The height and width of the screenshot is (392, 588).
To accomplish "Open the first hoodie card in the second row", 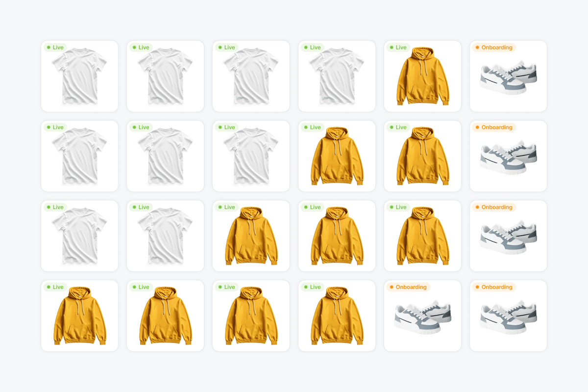I will [x=337, y=156].
